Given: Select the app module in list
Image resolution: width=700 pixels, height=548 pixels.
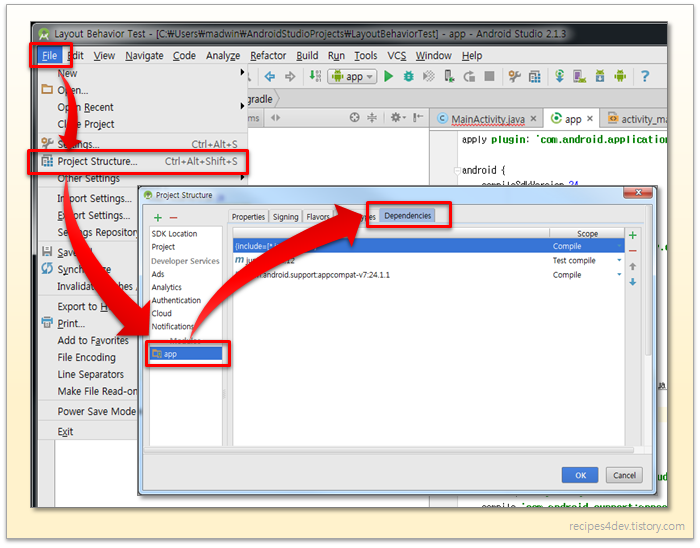Looking at the screenshot, I should pos(186,354).
